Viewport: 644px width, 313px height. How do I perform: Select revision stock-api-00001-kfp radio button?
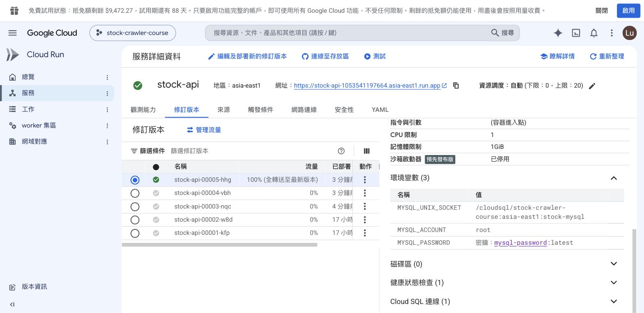tap(135, 233)
